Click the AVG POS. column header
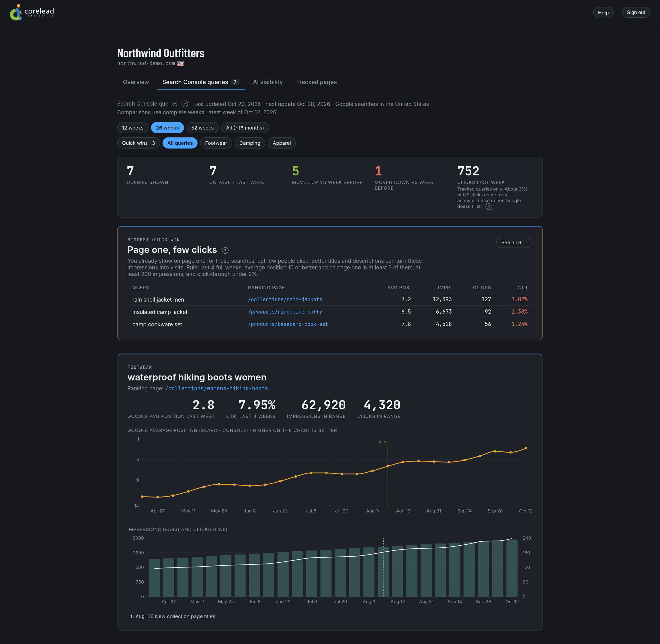Screen dimensions: 660x644 399,288
